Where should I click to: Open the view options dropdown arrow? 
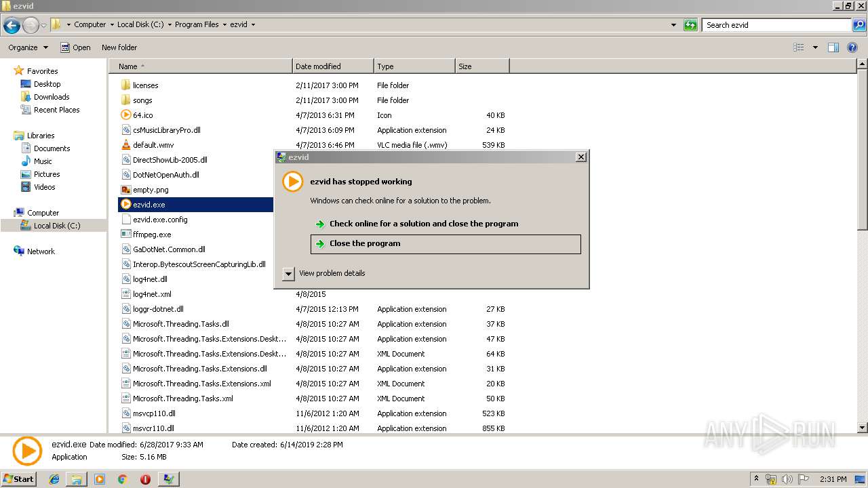click(815, 47)
